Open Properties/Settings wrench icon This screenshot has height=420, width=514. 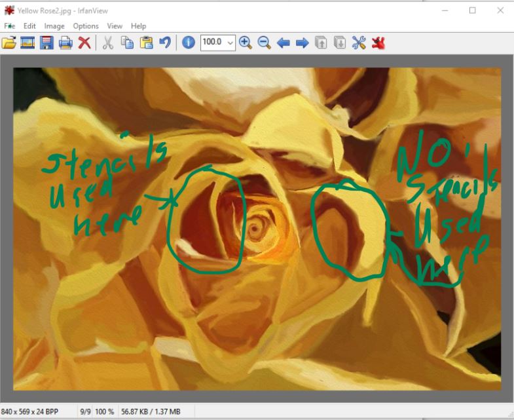pyautogui.click(x=359, y=43)
